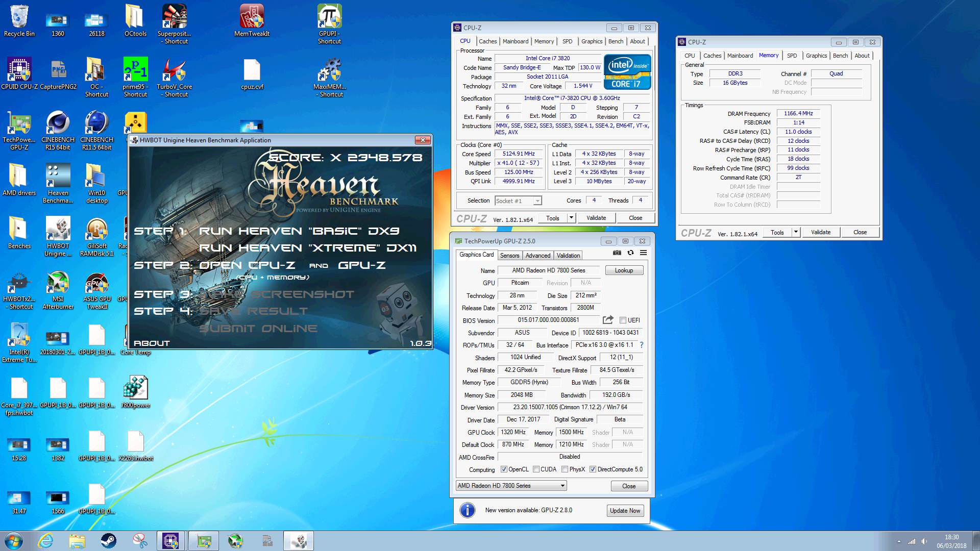Switch to Mainboard tab in CPU-Z CPU window
This screenshot has height=551, width=980.
[x=516, y=41]
